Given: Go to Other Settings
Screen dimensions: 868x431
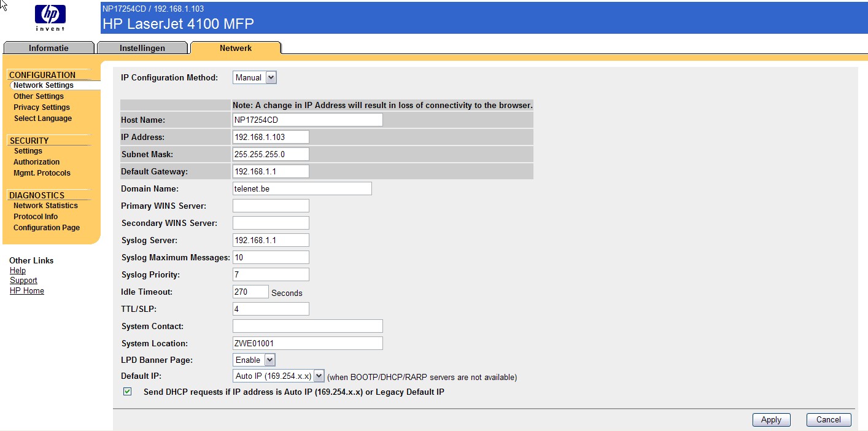Looking at the screenshot, I should pyautogui.click(x=39, y=96).
